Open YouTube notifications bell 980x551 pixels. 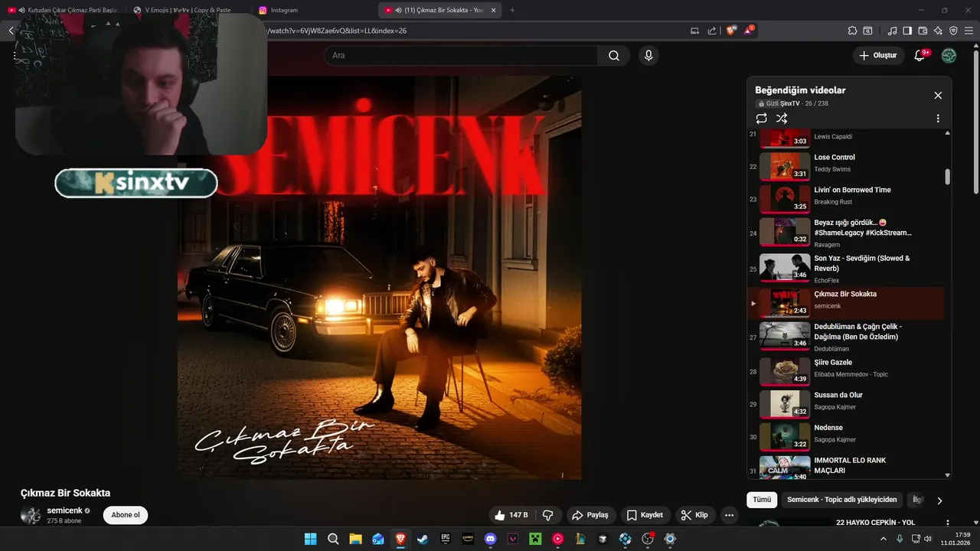[x=920, y=55]
